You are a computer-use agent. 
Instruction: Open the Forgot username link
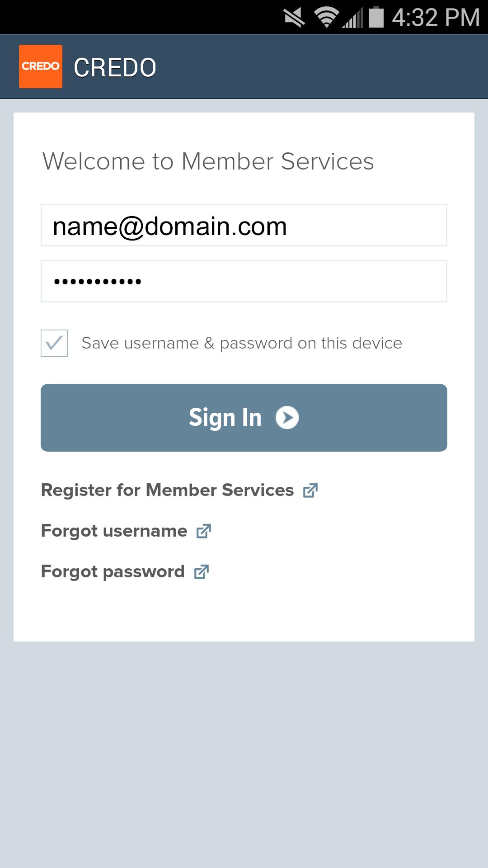pos(114,531)
